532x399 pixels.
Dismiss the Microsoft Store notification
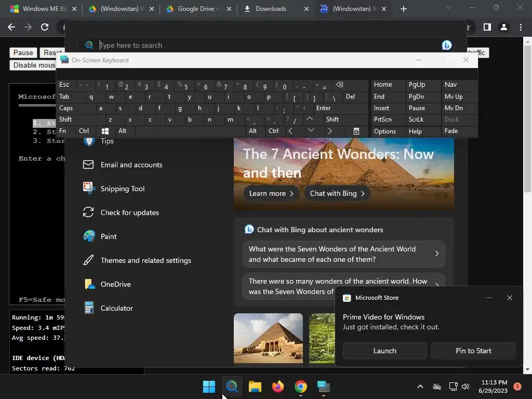click(509, 298)
